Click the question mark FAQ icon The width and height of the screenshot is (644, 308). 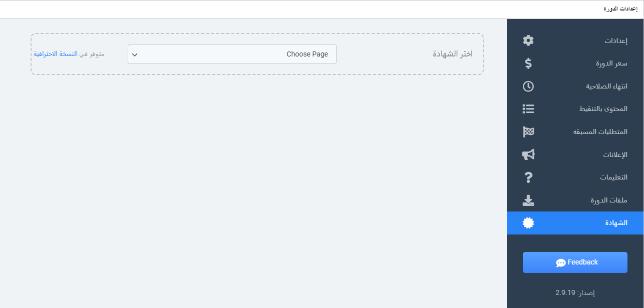(x=528, y=177)
